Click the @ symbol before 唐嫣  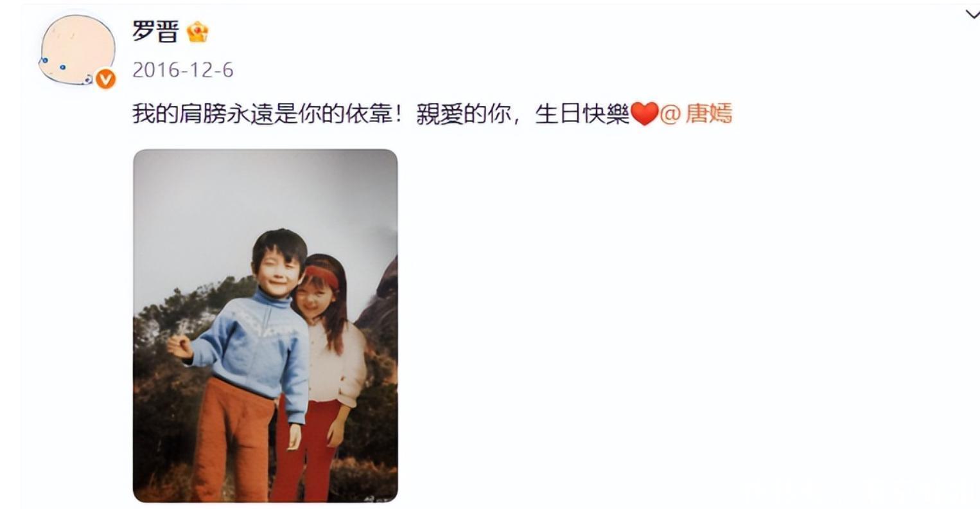[x=670, y=114]
